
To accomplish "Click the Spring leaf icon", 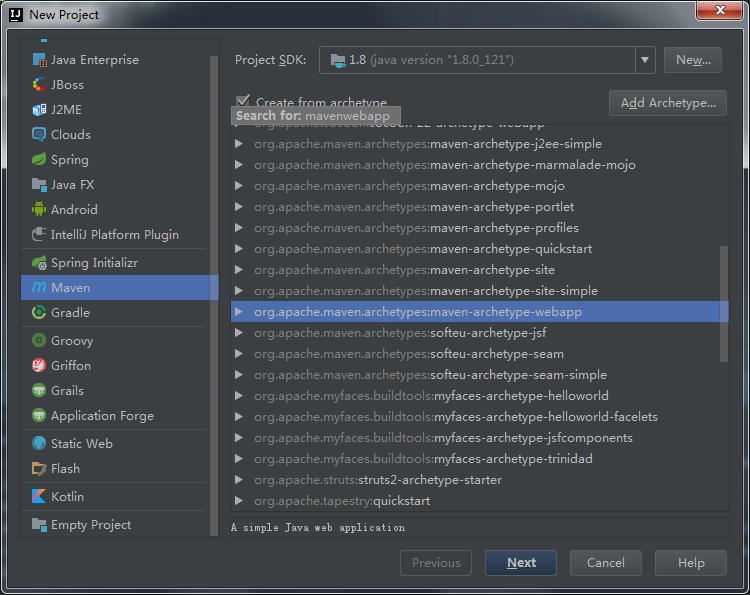I will tap(39, 159).
